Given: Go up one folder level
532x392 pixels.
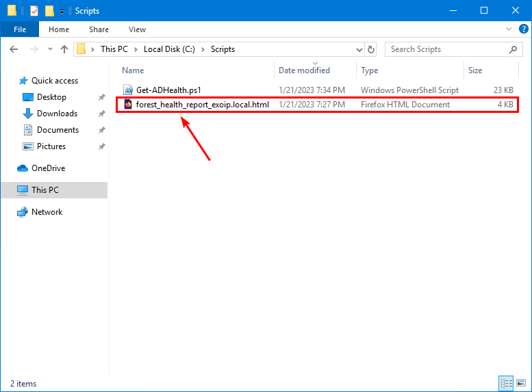Looking at the screenshot, I should (x=64, y=49).
